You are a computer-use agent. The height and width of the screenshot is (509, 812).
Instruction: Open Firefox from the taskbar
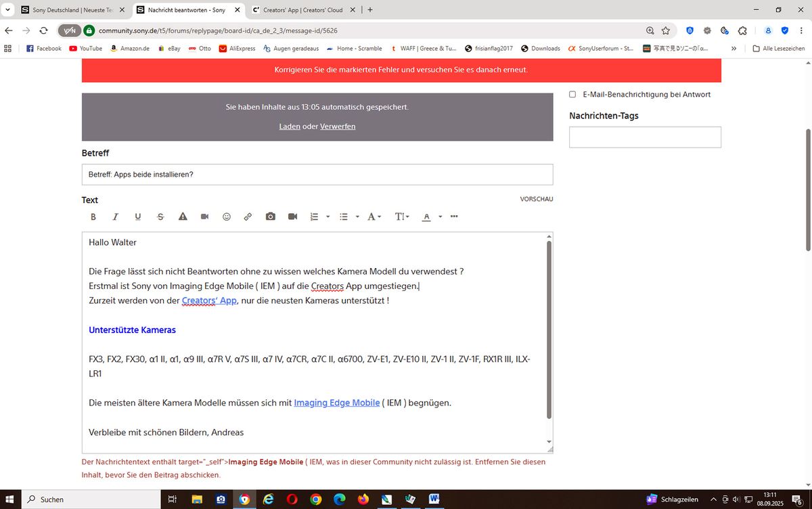pos(363,500)
